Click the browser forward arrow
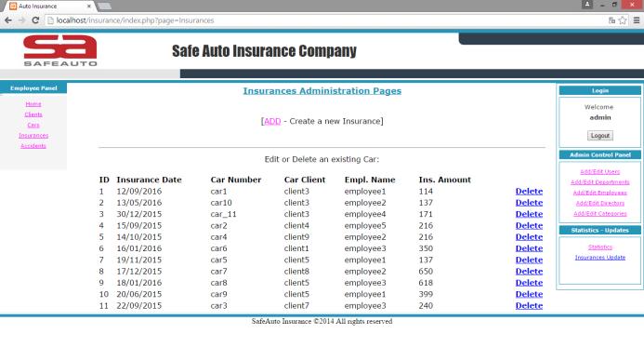 pos(21,20)
